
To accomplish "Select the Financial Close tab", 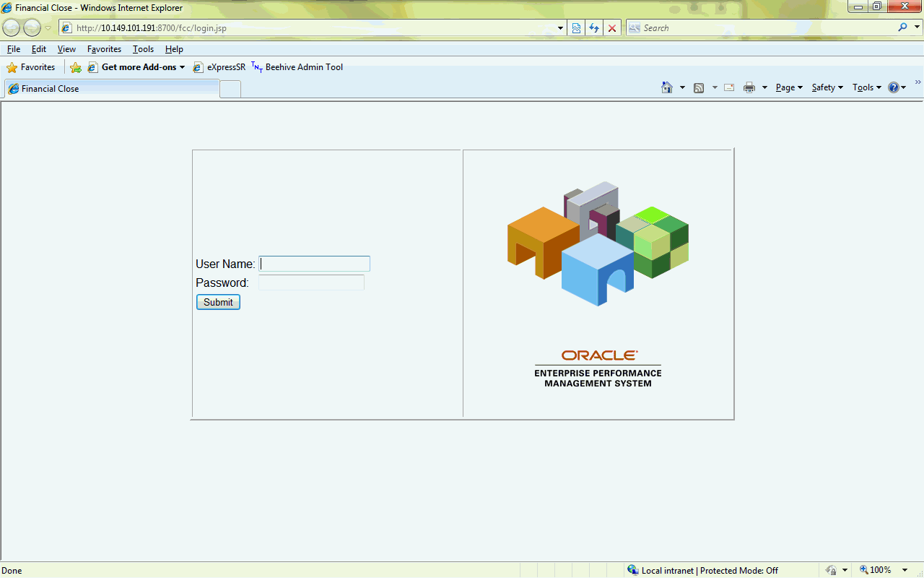I will pyautogui.click(x=112, y=89).
